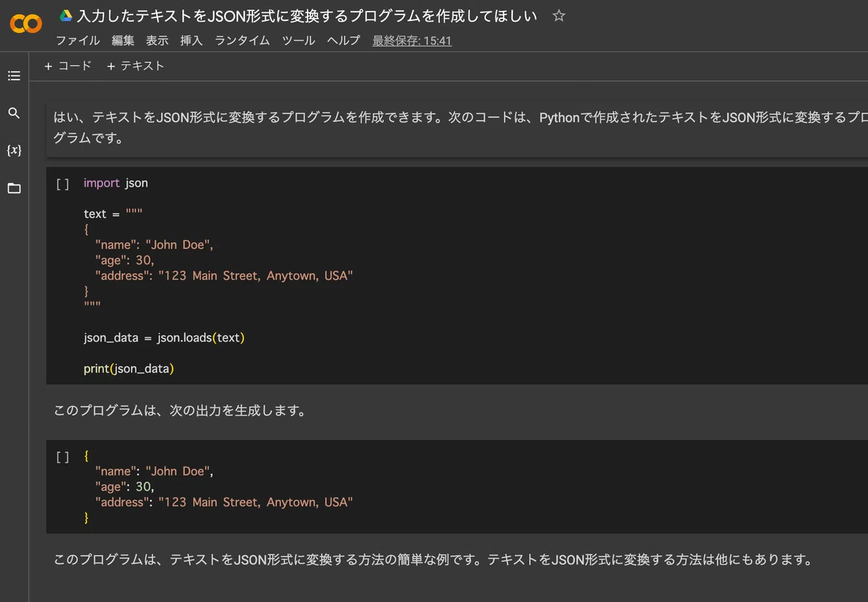This screenshot has height=602, width=868.
Task: Click the Colab logo icon
Action: click(x=26, y=25)
